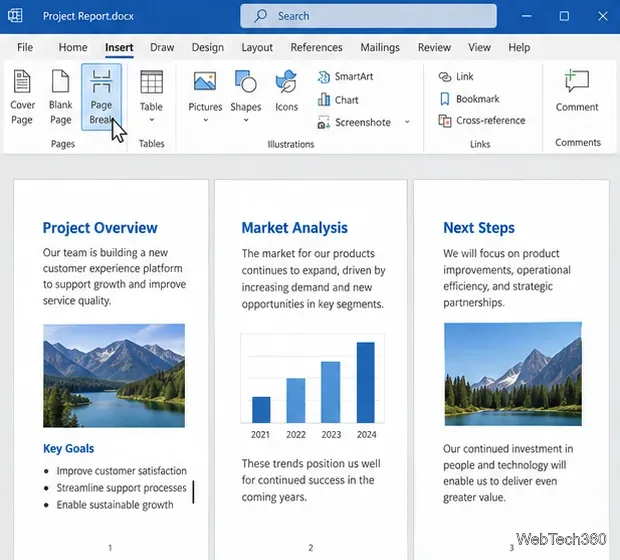Image resolution: width=620 pixels, height=560 pixels.
Task: Click page number 1 in the footer
Action: [110, 548]
